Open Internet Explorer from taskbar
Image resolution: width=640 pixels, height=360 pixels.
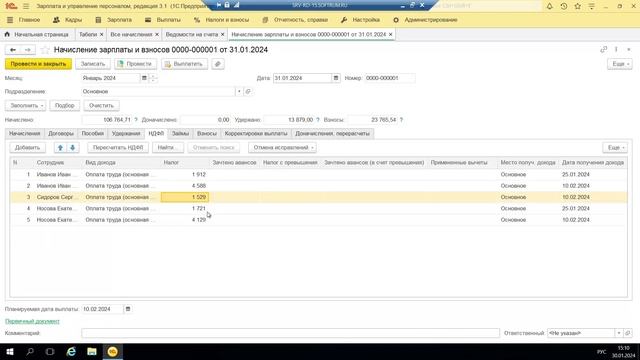[x=71, y=351]
